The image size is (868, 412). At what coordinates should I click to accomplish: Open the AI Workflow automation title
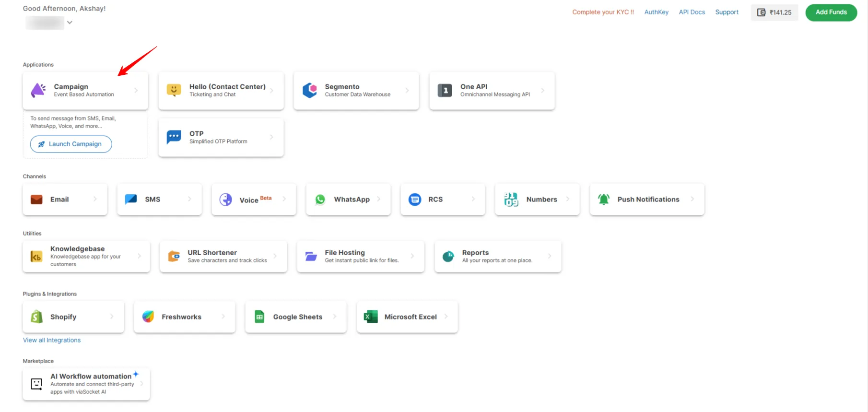[91, 377]
